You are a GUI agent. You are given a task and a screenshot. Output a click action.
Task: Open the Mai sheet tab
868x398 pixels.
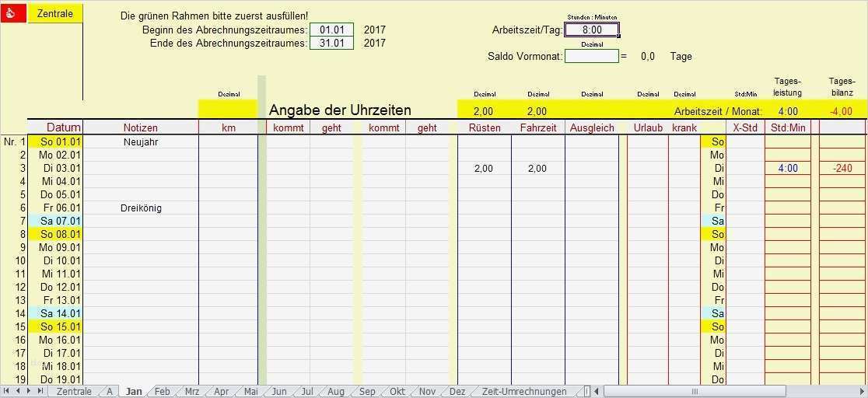pos(250,391)
